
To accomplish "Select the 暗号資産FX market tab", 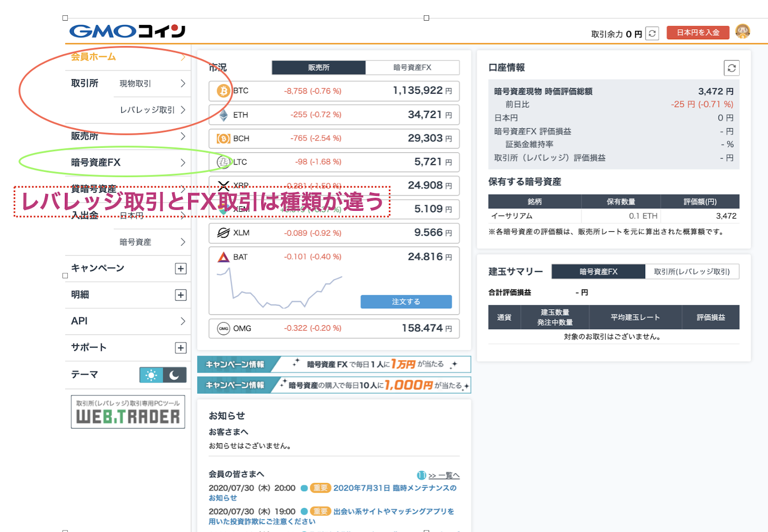I will pos(412,68).
